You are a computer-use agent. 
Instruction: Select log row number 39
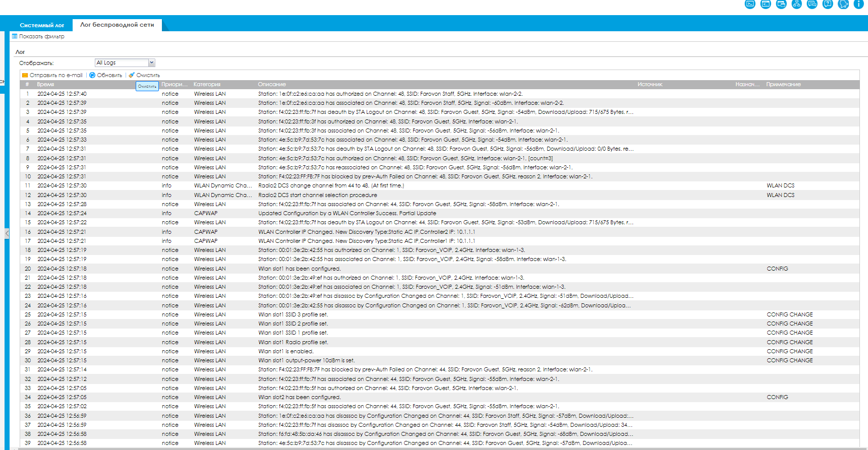point(439,443)
